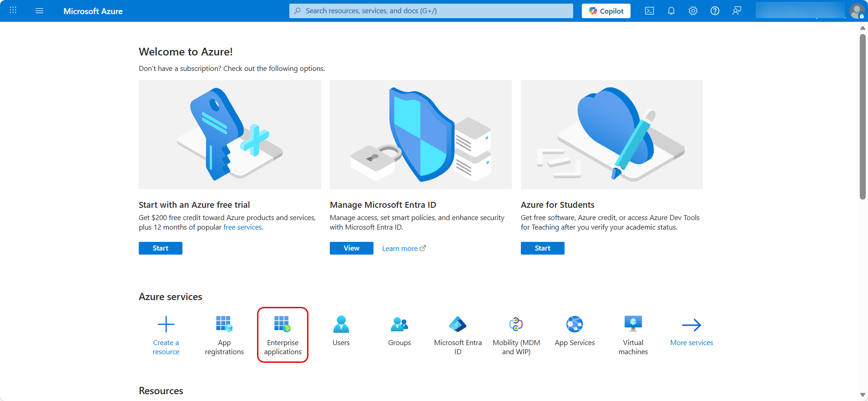Start the Azure free trial
Viewport: 868px width, 401px height.
(x=161, y=248)
